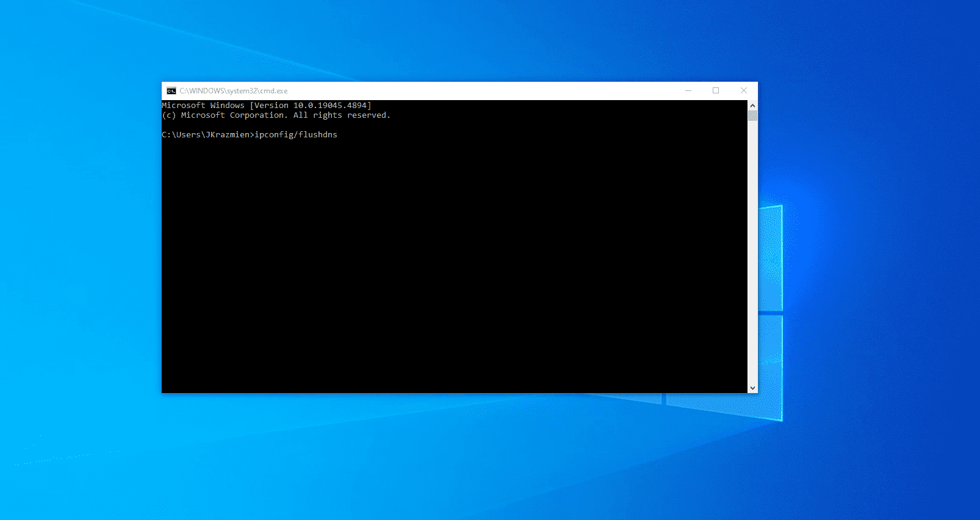980x520 pixels.
Task: Minimize the Command Prompt window
Action: point(688,91)
